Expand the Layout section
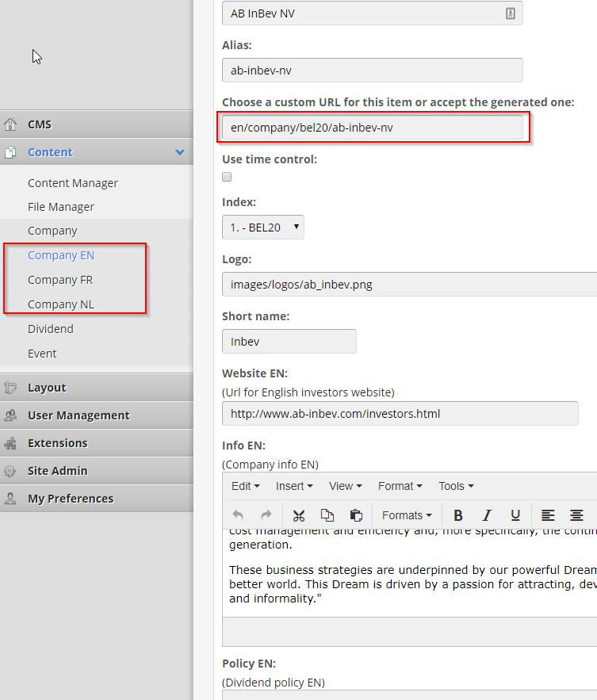Image resolution: width=597 pixels, height=700 pixels. pyautogui.click(x=97, y=388)
